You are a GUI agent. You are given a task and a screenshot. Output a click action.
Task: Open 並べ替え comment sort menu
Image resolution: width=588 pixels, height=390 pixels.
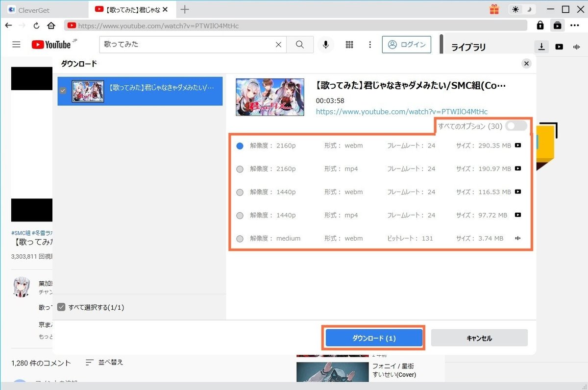click(104, 363)
